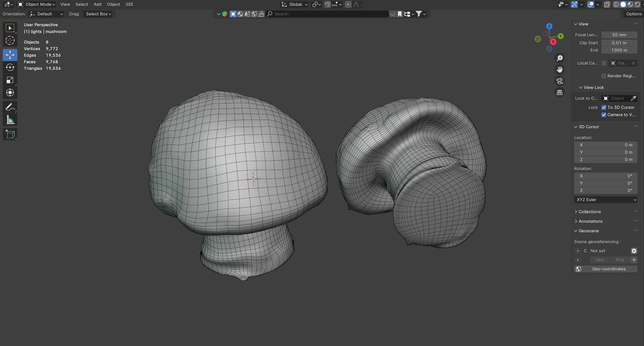Screen dimensions: 644x346
Task: Click the Geo-coordinates button
Action: click(x=605, y=269)
